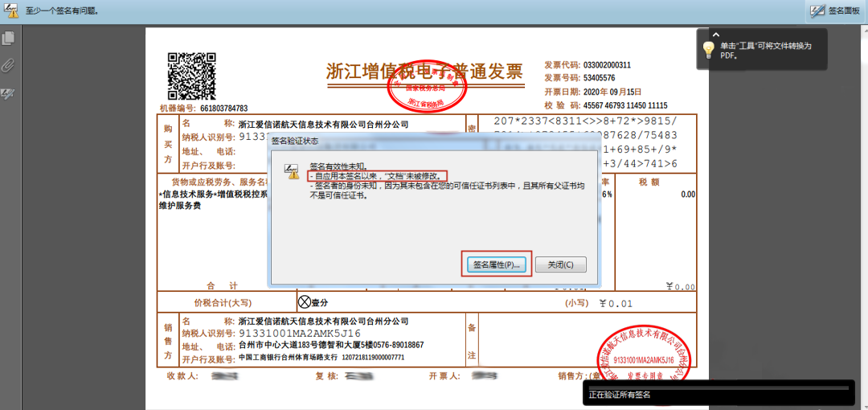The image size is (868, 410).
Task: Select machine number 661803784783
Action: (x=223, y=108)
